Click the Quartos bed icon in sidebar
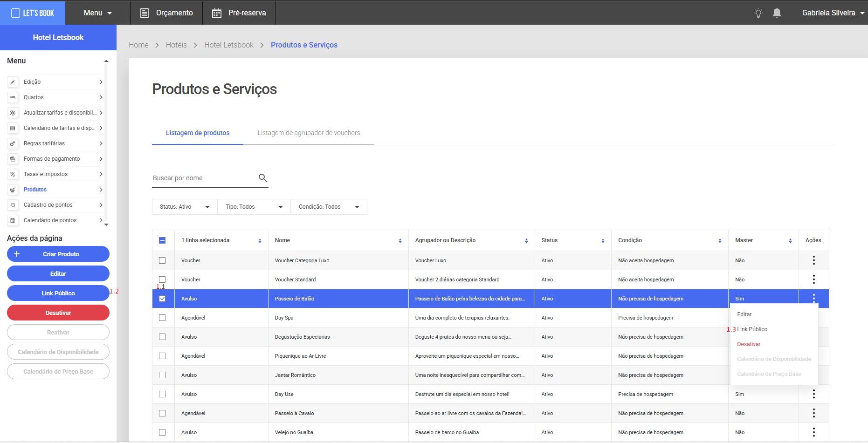This screenshot has width=868, height=443. [x=13, y=97]
